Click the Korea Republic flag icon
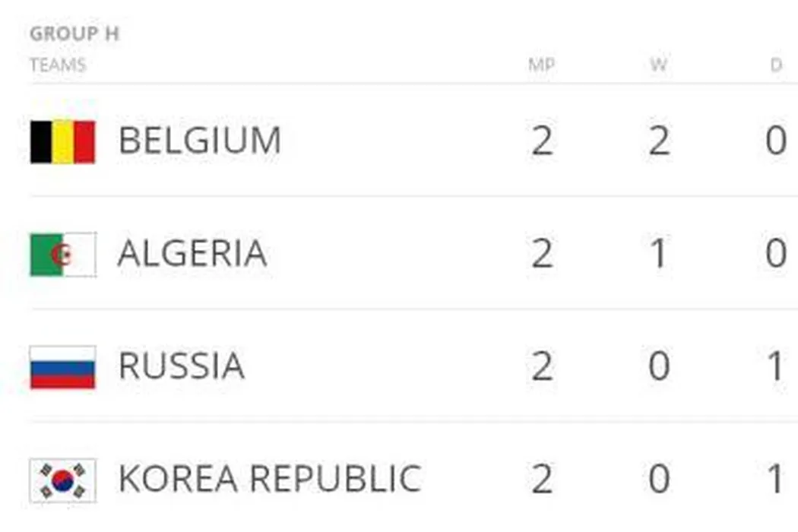Image resolution: width=798 pixels, height=532 pixels. (x=62, y=480)
